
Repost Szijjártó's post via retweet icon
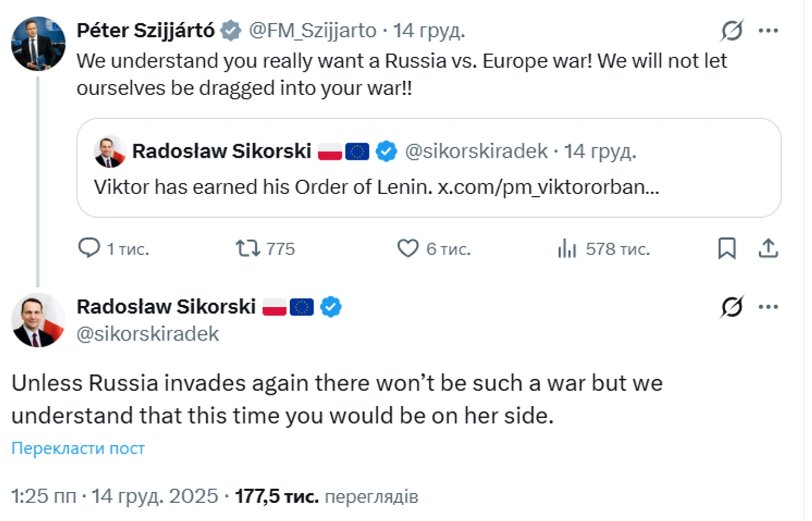247,248
